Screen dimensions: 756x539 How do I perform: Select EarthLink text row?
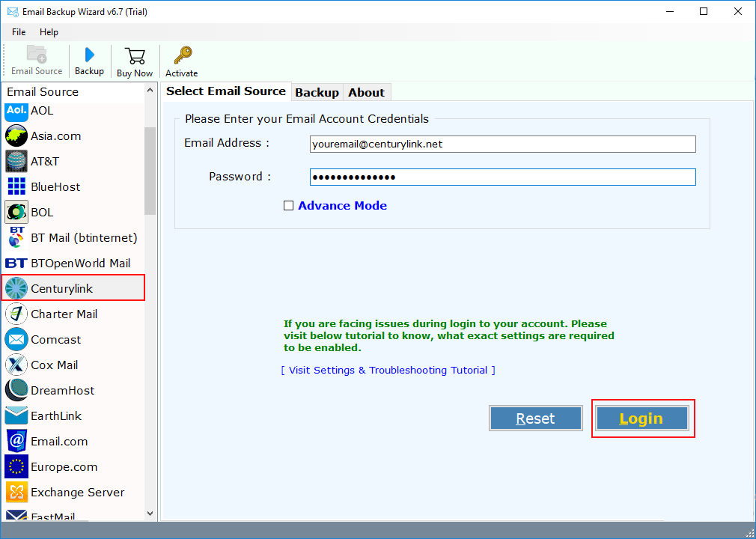56,415
